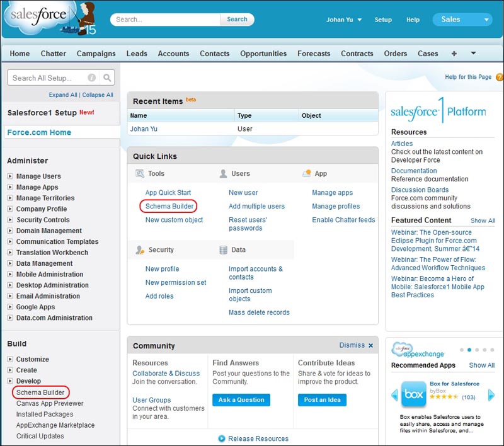Expand Security Controls node
The image size is (504, 446).
10,220
